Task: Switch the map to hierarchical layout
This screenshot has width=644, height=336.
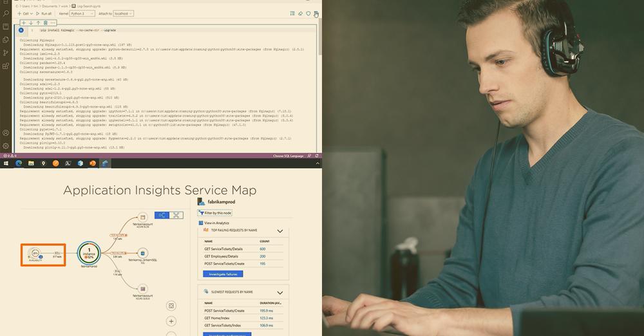Action: coord(162,215)
